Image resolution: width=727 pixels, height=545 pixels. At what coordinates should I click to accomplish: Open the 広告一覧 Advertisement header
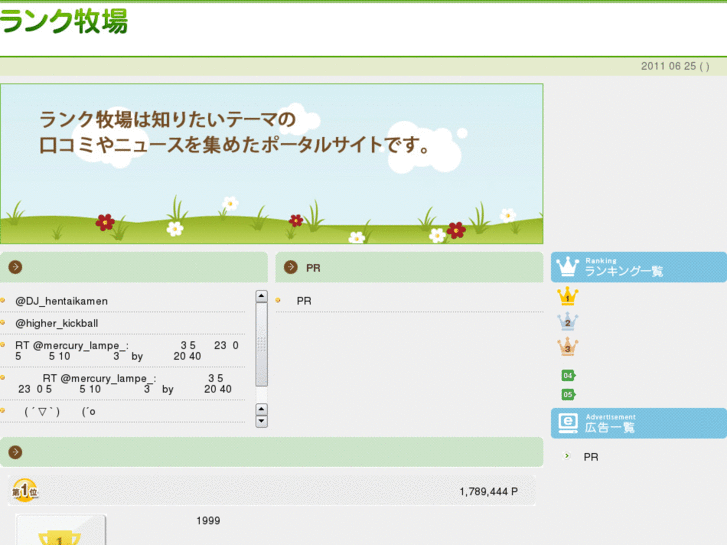tap(639, 423)
